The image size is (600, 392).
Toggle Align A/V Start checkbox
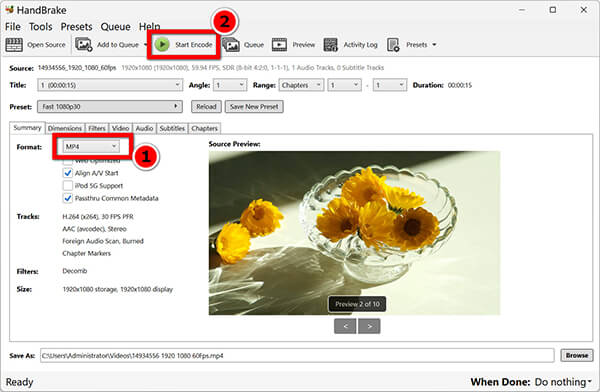click(68, 173)
